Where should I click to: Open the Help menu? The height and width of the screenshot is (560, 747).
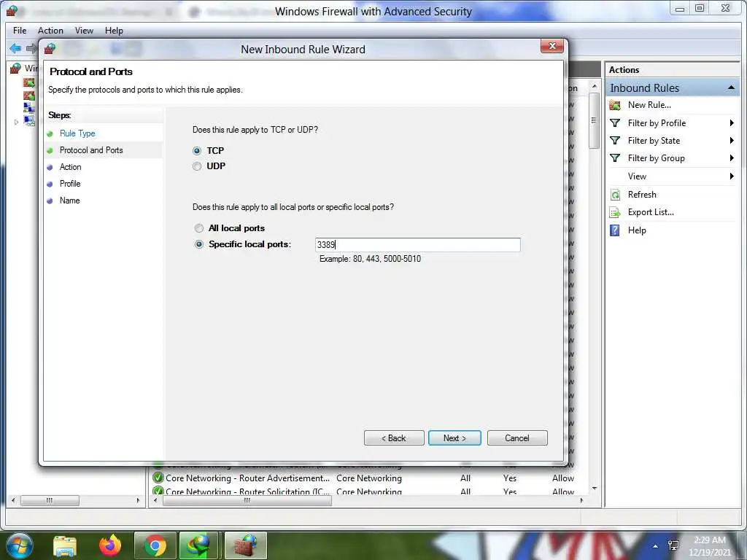[x=114, y=31]
